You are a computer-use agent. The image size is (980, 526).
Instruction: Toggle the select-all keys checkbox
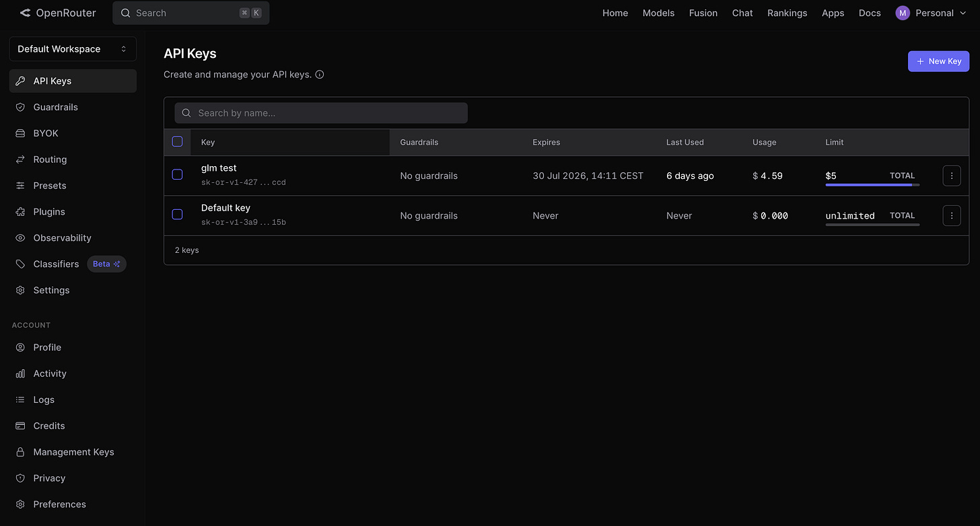178,141
